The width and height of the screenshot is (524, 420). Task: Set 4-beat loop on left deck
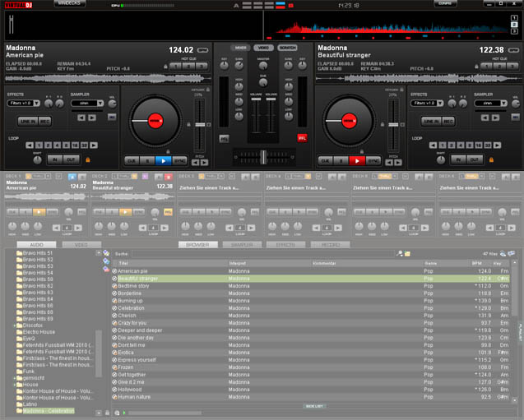pos(57,145)
